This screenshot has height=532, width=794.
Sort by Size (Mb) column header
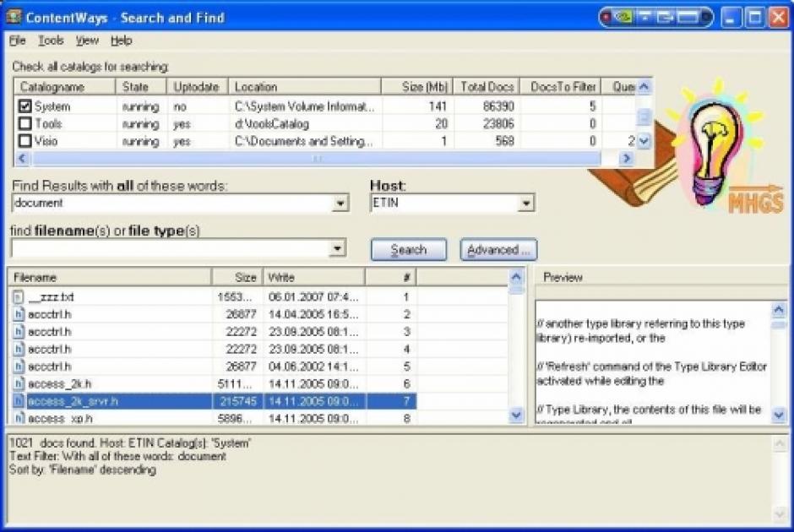(416, 87)
